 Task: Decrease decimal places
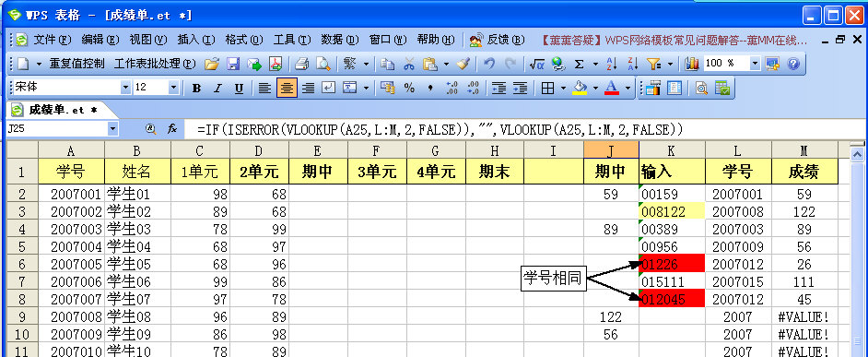click(x=474, y=88)
